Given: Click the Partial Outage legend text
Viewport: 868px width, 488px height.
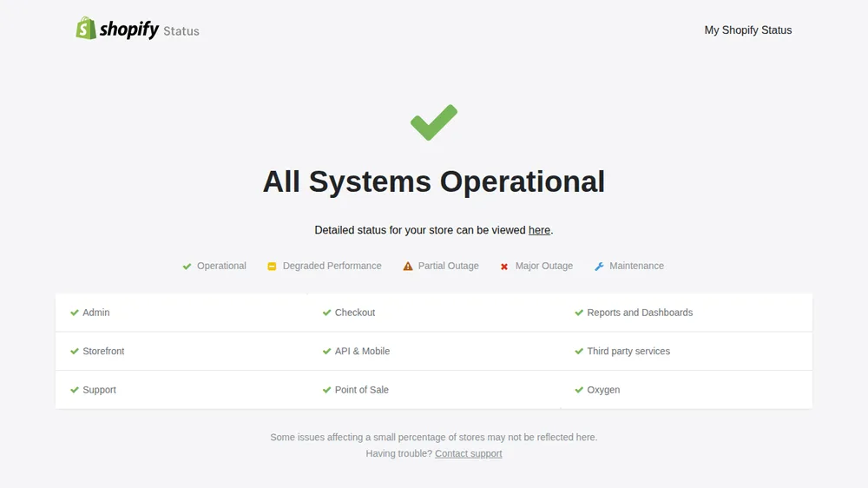Looking at the screenshot, I should 449,266.
